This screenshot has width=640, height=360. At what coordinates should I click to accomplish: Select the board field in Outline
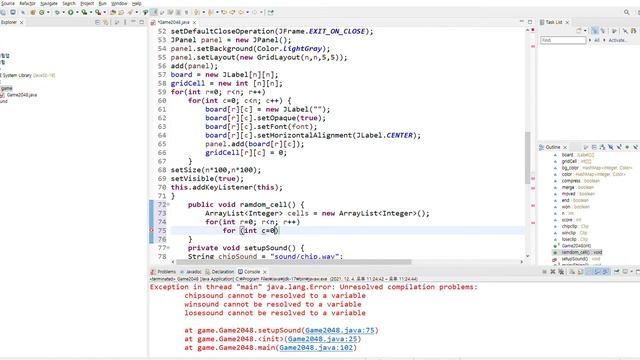point(578,155)
